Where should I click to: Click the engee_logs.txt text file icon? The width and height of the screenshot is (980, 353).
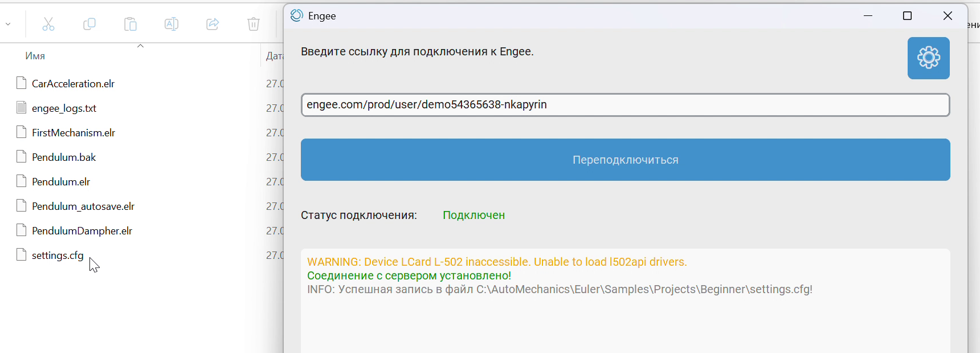22,107
